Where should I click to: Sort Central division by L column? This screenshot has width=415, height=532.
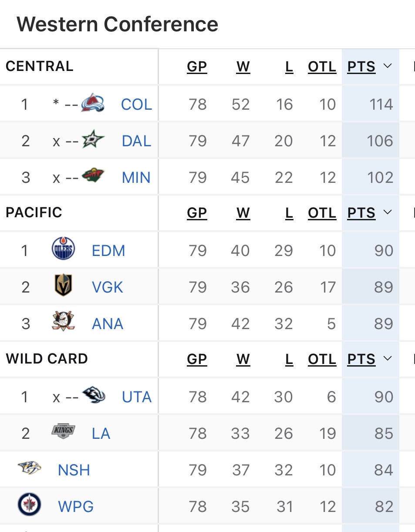(289, 67)
